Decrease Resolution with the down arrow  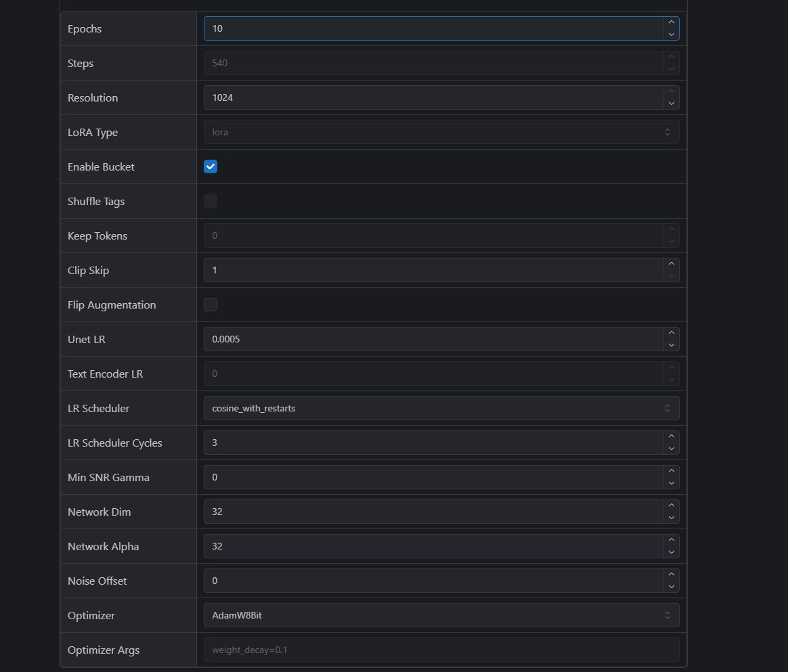(x=672, y=104)
